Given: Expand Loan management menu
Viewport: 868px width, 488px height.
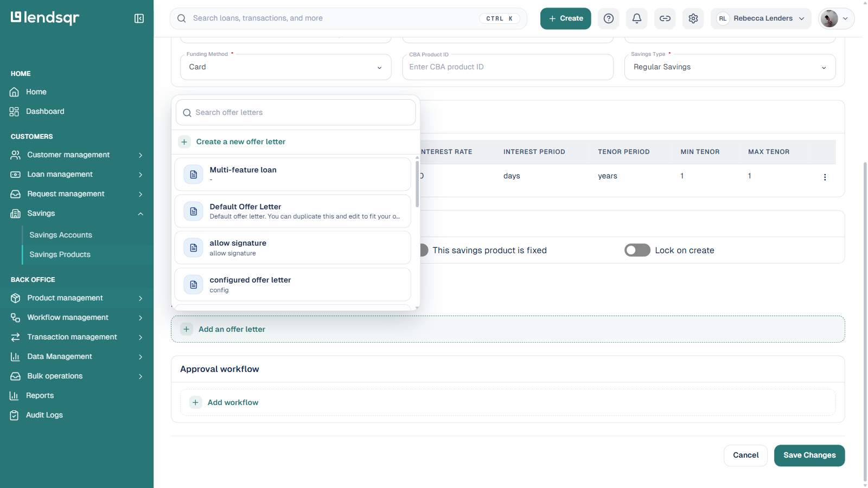Looking at the screenshot, I should coord(77,175).
